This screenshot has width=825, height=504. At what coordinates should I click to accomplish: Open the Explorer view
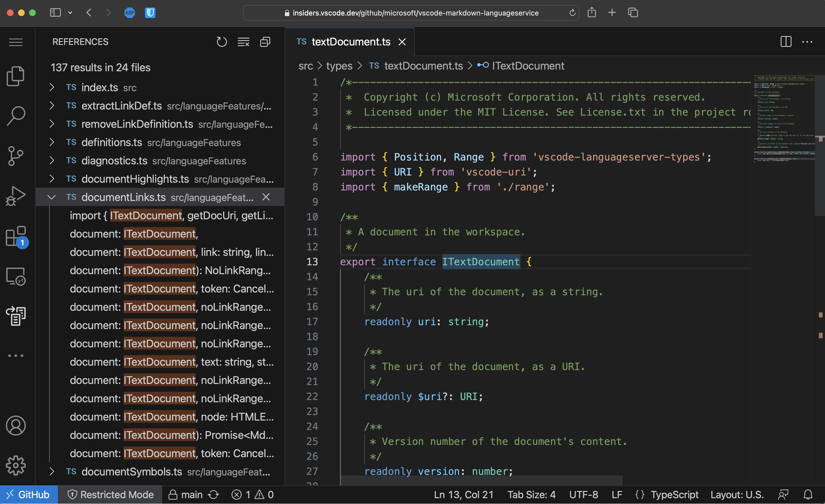tap(16, 76)
